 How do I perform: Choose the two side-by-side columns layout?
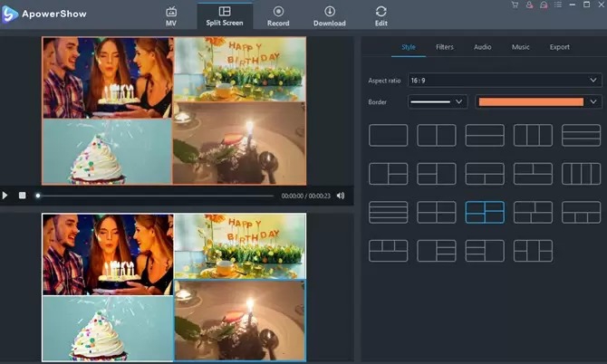437,135
